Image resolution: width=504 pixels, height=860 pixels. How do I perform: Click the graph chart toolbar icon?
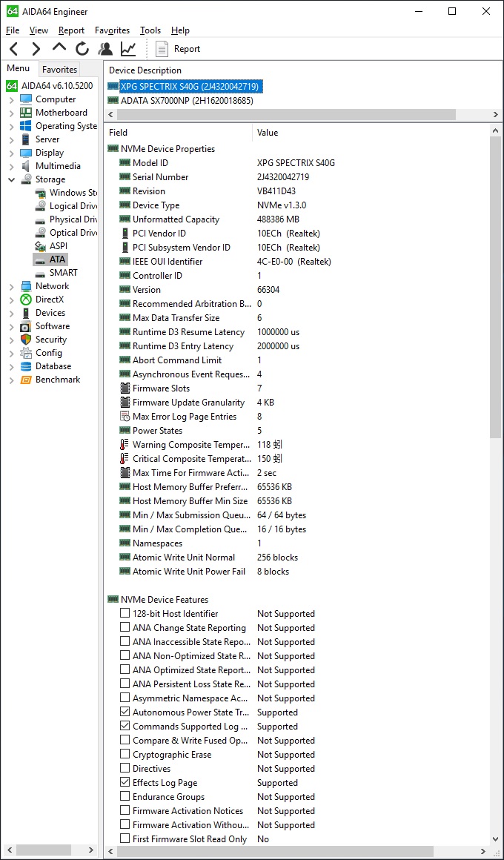[x=129, y=49]
